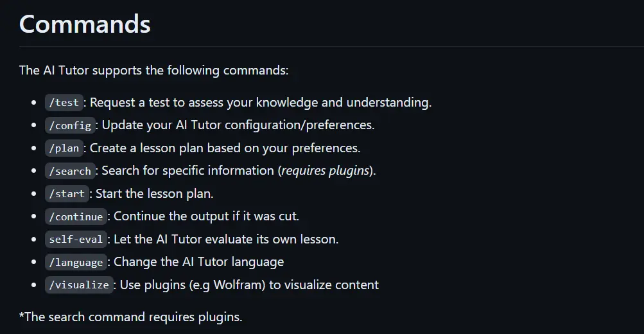
Task: Click the italic 'requires plugins' text
Action: click(x=326, y=170)
